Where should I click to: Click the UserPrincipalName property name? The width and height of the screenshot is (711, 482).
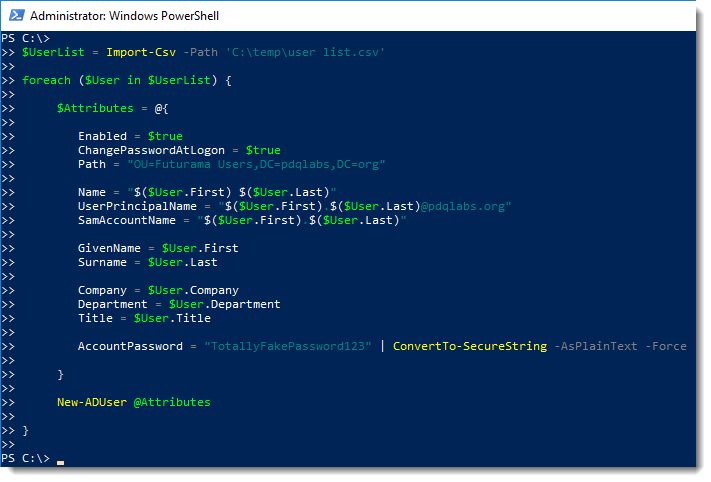click(x=137, y=206)
